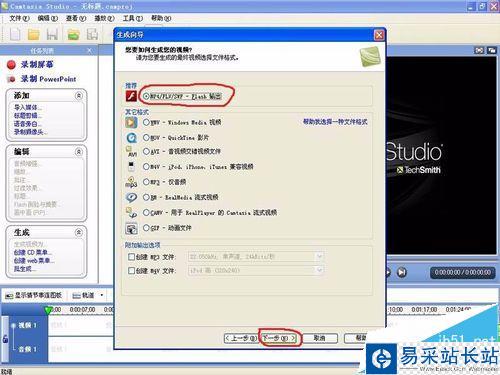Click 标题剪辑... link in task list
Viewport: 500px width, 375px height.
pyautogui.click(x=28, y=116)
